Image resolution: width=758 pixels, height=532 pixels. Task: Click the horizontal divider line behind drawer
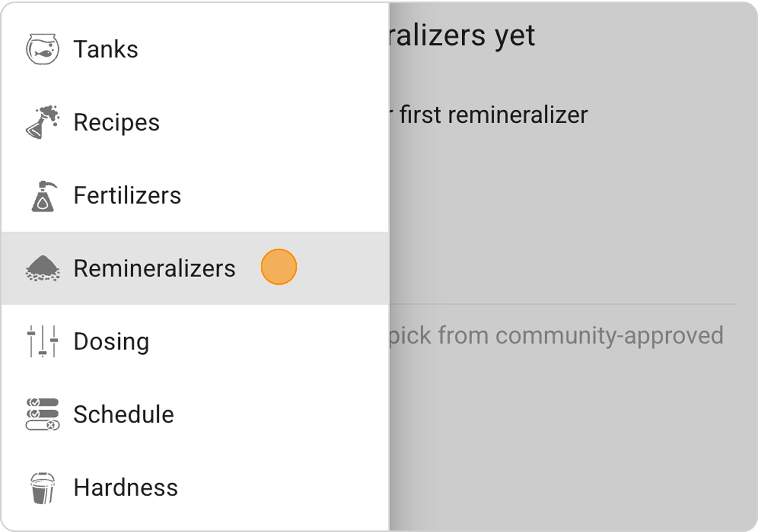(563, 304)
